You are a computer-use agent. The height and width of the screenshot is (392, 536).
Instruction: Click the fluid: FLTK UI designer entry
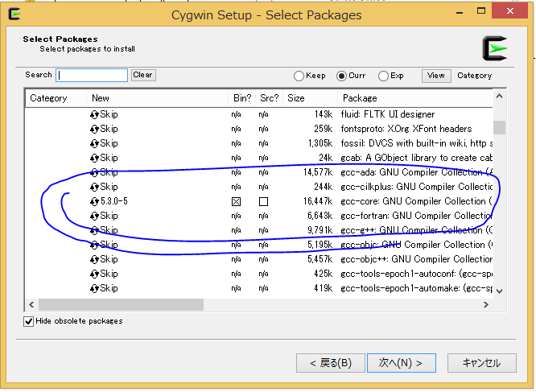pyautogui.click(x=388, y=114)
